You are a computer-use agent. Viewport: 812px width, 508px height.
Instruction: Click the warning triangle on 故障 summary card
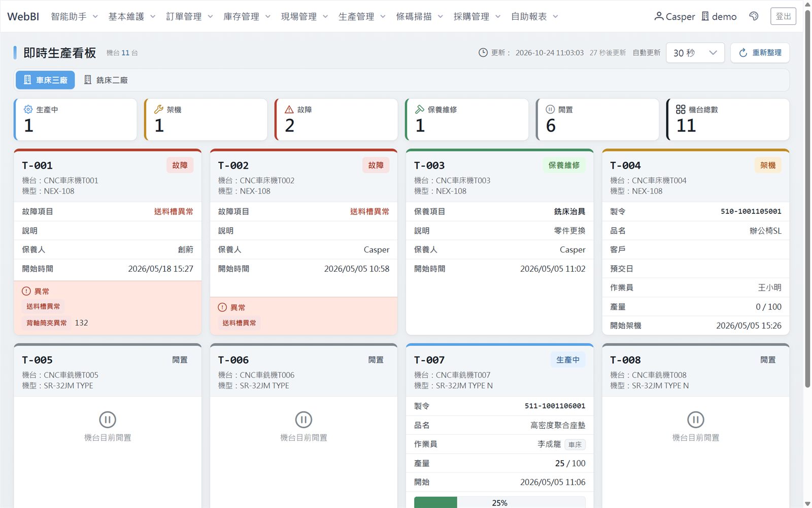(289, 109)
